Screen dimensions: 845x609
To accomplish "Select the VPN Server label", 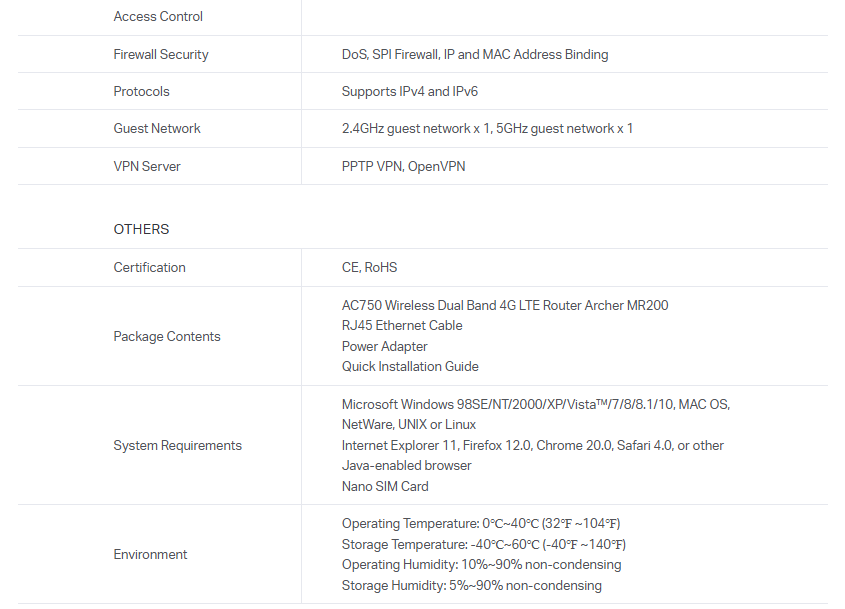I will (x=147, y=166).
